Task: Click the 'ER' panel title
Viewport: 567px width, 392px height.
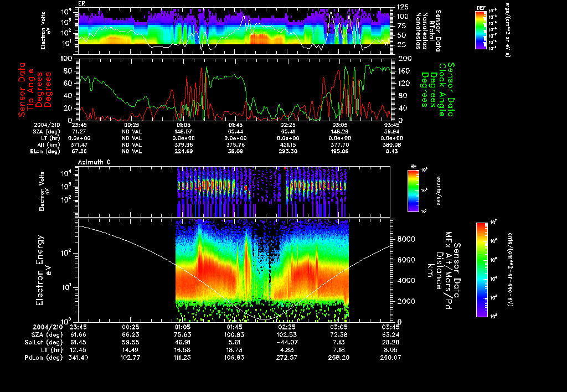Action: 81,4
